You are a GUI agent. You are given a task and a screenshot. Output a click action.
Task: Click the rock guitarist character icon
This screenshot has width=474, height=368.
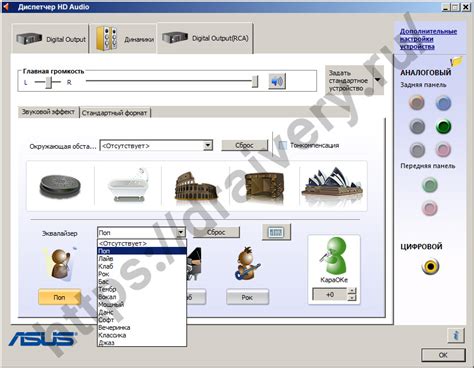tap(247, 264)
